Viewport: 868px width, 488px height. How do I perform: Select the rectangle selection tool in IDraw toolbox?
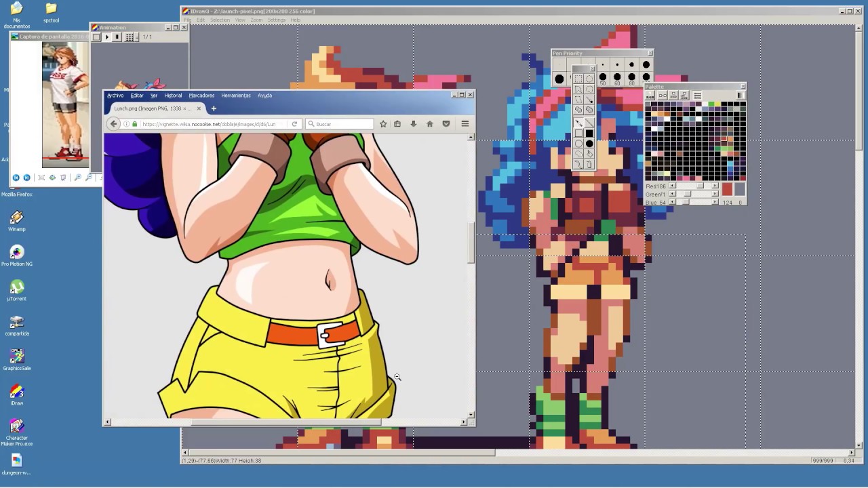578,79
